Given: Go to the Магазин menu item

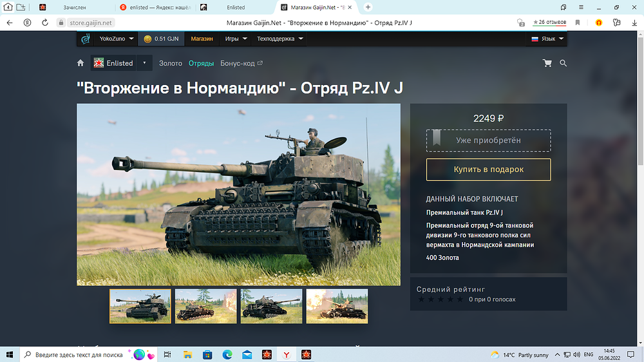Looking at the screenshot, I should coord(202,39).
